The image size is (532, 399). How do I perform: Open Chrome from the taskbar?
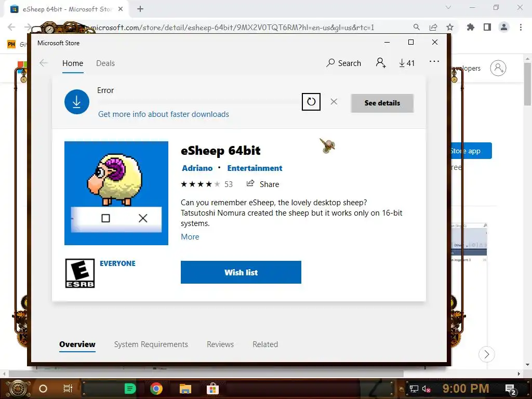point(156,389)
